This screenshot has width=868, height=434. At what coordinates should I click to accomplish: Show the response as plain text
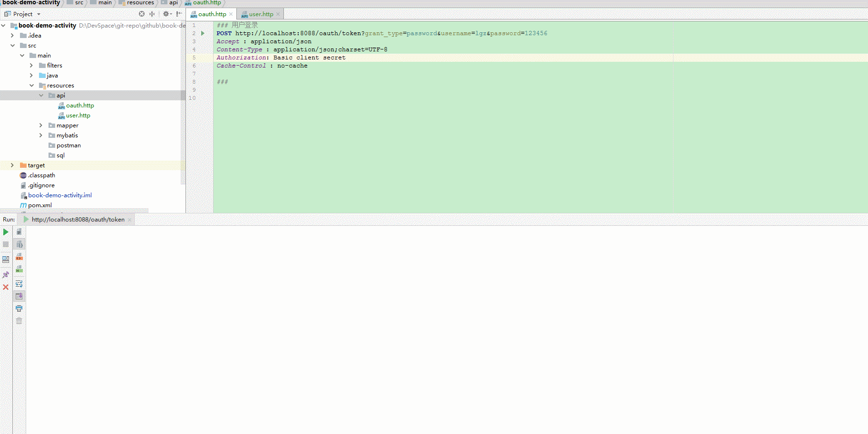(x=19, y=231)
